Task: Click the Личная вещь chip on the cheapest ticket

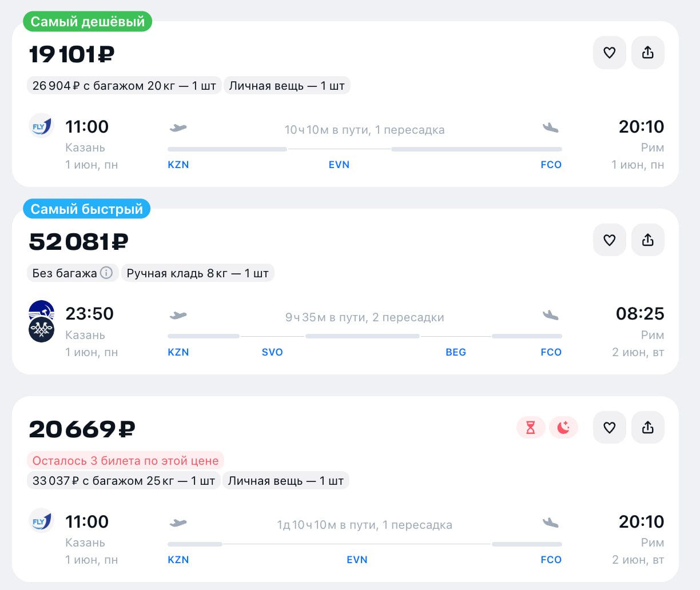Action: (x=287, y=86)
